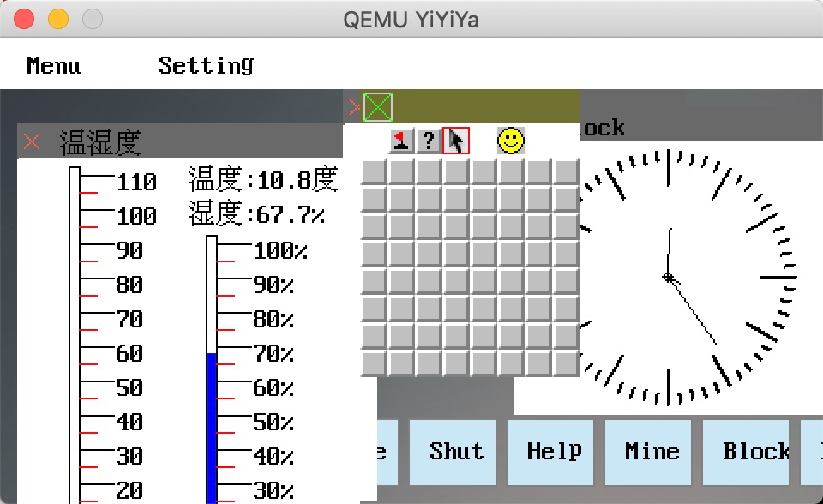Select the flag marker tool in Minesweeper

[x=401, y=141]
